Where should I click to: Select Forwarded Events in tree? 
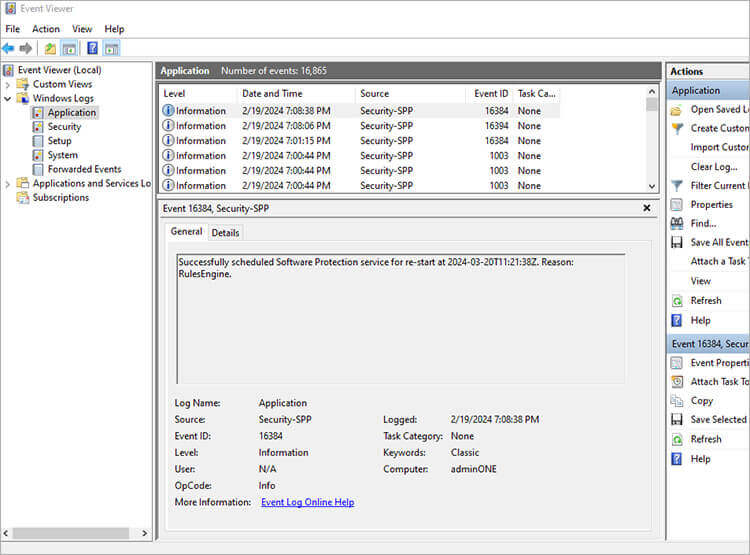pos(85,169)
